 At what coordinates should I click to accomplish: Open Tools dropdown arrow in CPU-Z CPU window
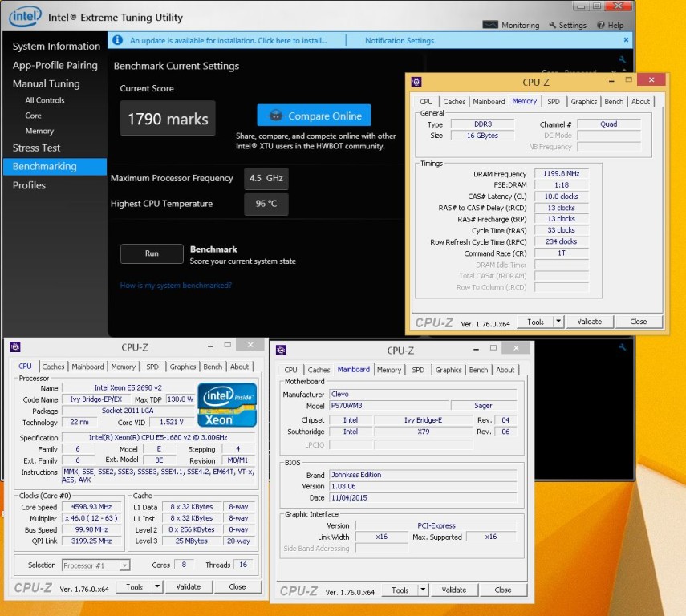[x=157, y=586]
